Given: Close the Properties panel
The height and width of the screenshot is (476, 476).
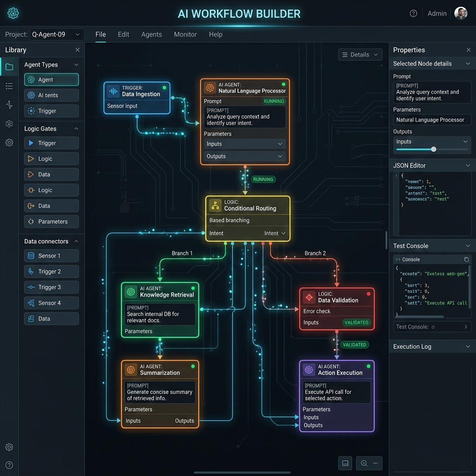Looking at the screenshot, I should tap(469, 50).
